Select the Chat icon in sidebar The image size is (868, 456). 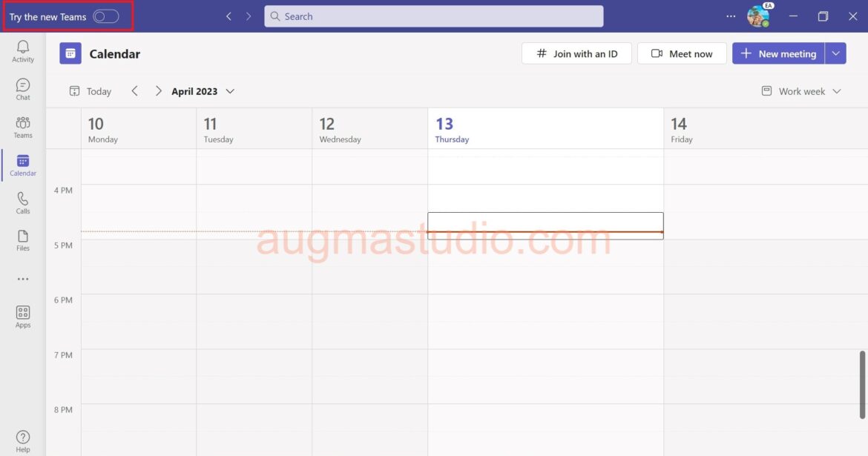(22, 88)
